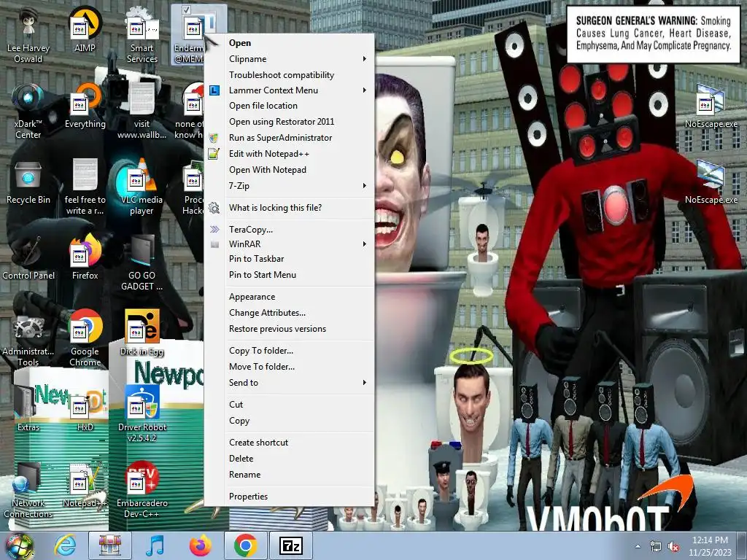The image size is (747, 560).
Task: Choose Move To folder...
Action: tap(290, 367)
